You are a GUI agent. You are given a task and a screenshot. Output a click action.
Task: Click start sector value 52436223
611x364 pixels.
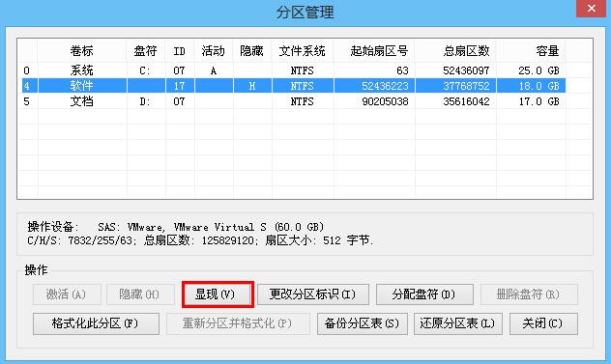pos(385,86)
